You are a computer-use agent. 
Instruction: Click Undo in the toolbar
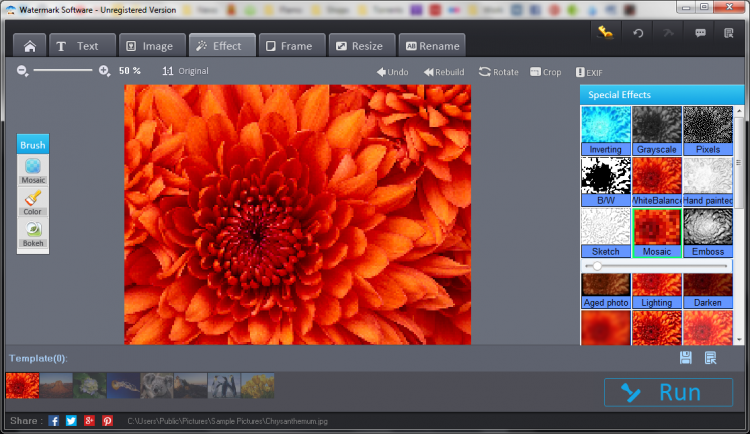(392, 72)
